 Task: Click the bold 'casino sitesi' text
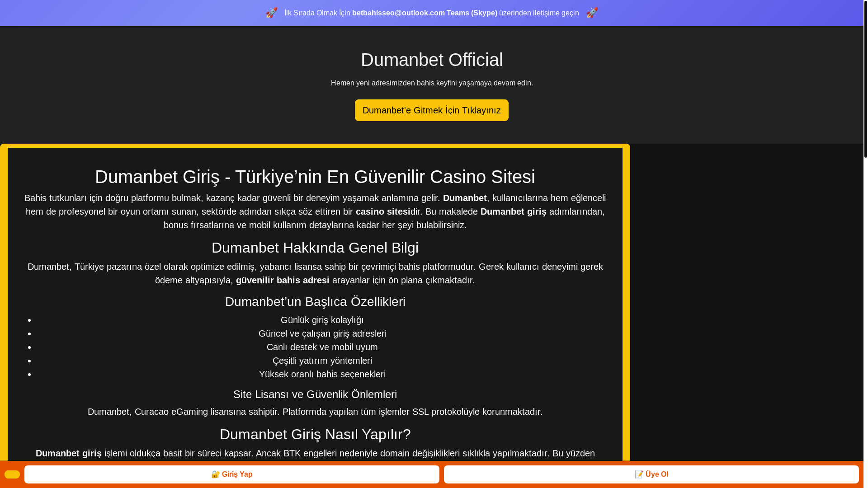(383, 211)
